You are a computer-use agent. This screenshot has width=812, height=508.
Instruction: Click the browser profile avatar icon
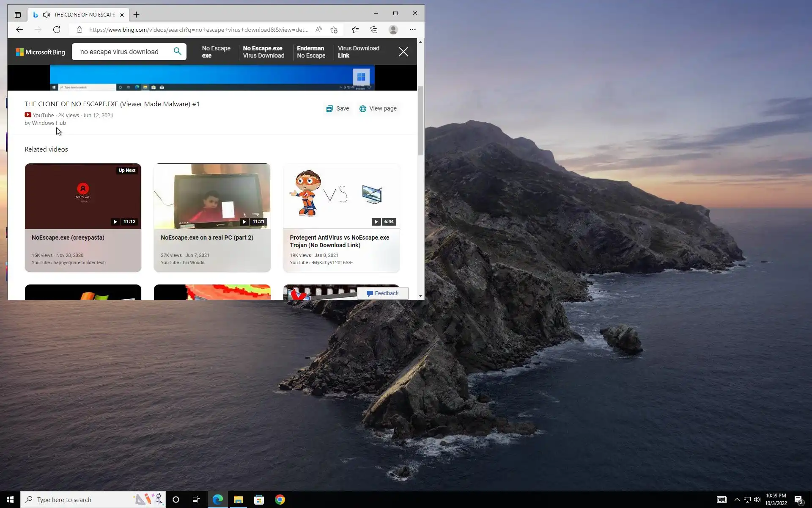[393, 30]
